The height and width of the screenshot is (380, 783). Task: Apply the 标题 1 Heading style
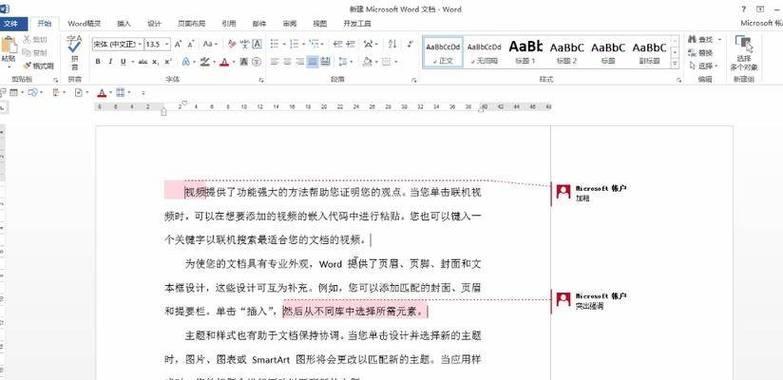(x=525, y=52)
